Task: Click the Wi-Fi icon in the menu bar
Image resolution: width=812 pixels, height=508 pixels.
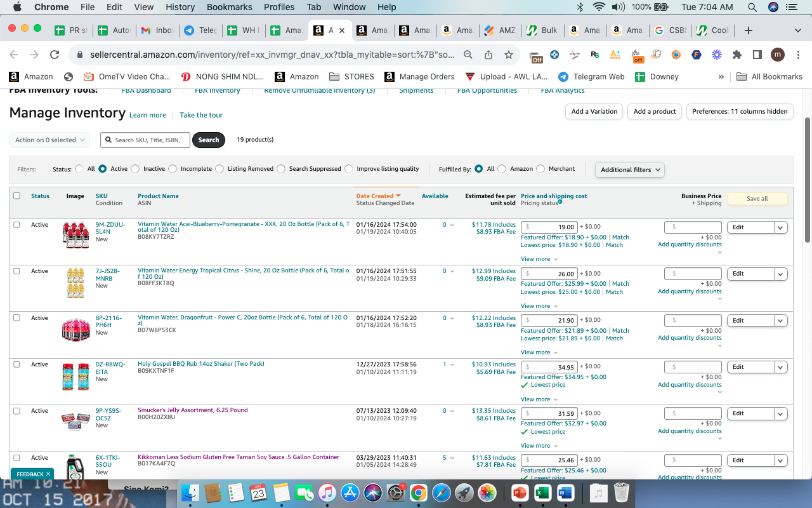Action: (598, 7)
